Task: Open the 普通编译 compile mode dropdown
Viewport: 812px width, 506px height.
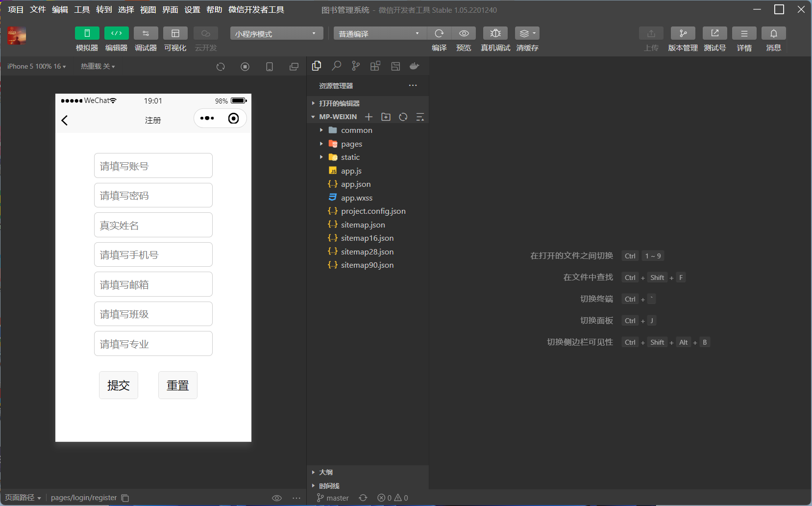Action: tap(380, 33)
